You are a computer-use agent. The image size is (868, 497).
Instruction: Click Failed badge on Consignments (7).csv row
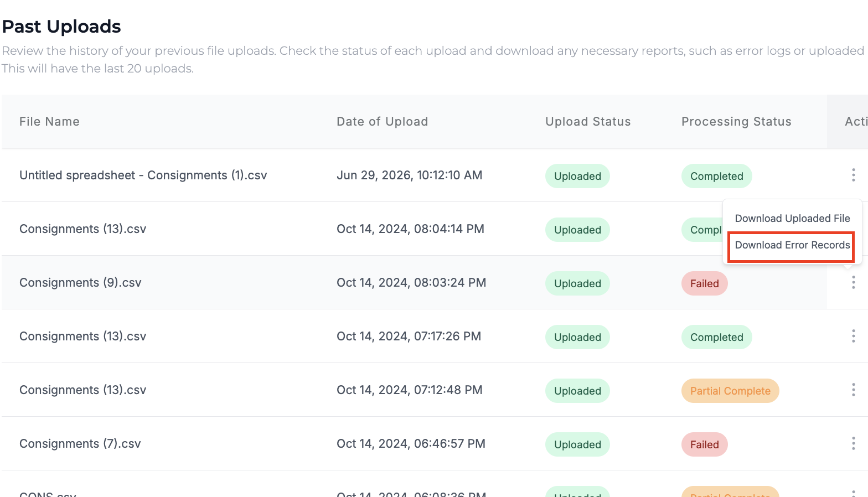pos(704,444)
